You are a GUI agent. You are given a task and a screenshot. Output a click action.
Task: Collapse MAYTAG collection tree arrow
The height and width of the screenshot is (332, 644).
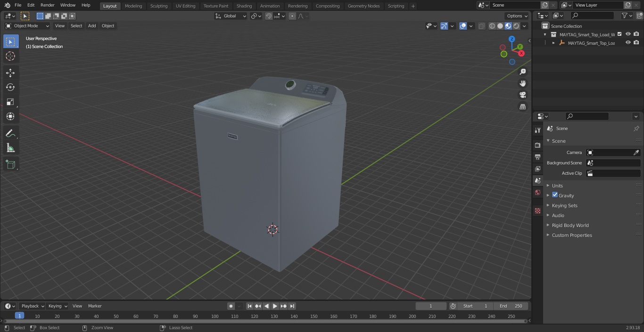click(545, 34)
